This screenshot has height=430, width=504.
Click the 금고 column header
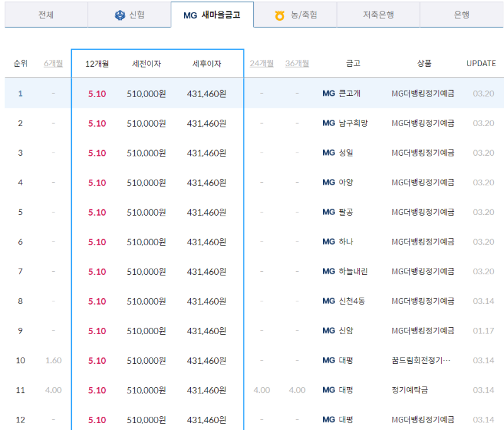(x=353, y=63)
